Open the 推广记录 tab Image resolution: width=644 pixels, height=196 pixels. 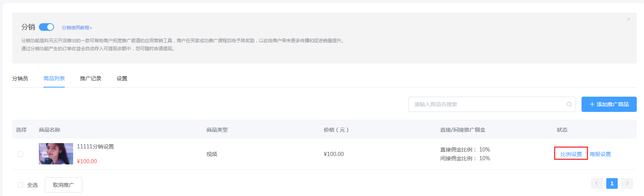pyautogui.click(x=91, y=78)
